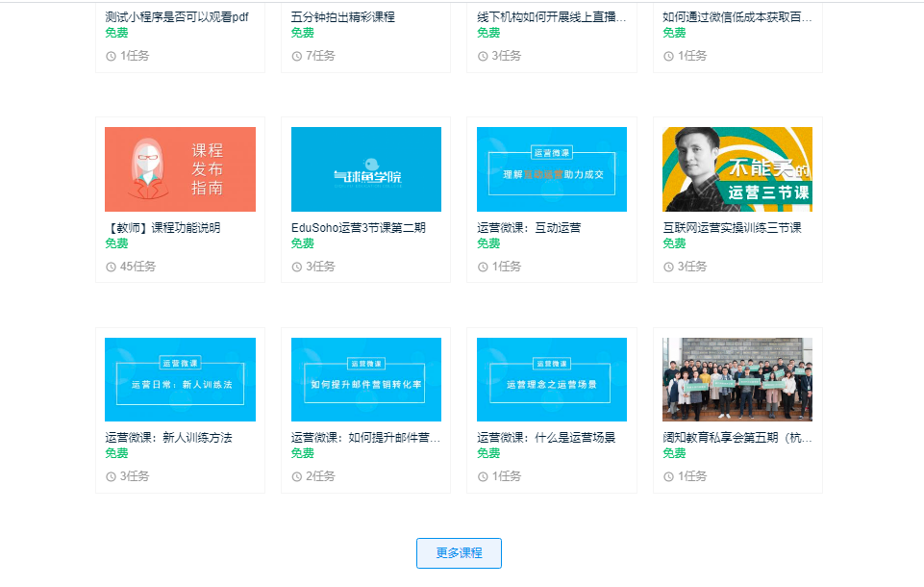The image size is (924, 587).
Task: Click clock icon under 互联网运营实操训练三节课
Action: tap(668, 267)
